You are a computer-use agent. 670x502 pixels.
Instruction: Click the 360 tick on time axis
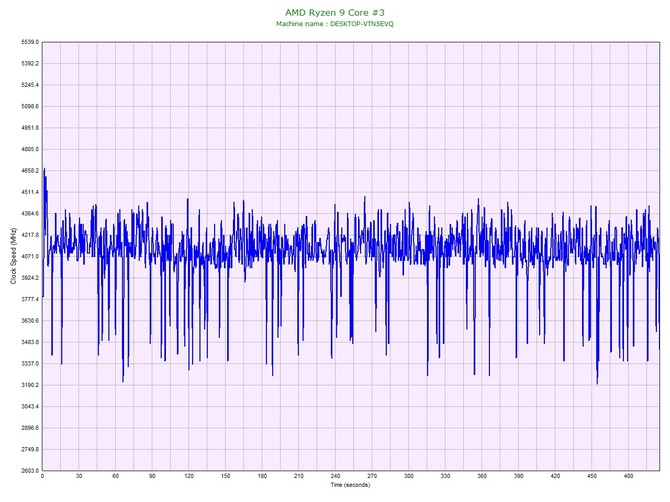click(x=482, y=476)
